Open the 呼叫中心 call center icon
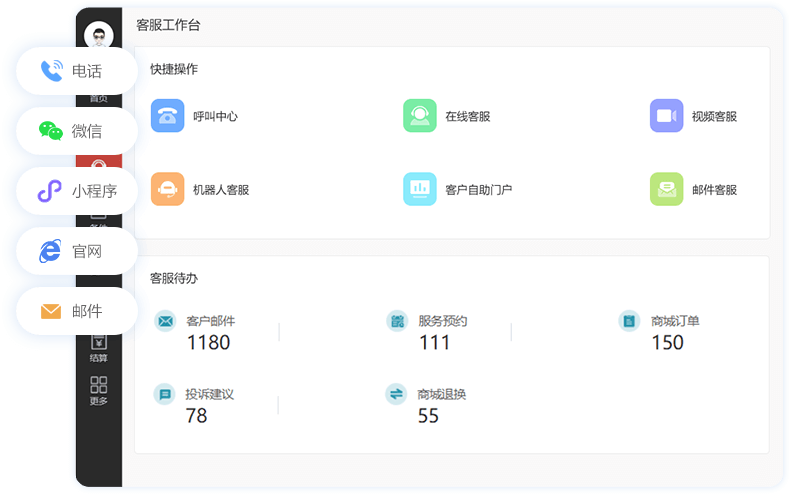Screen dimensions: 790x494 pyautogui.click(x=167, y=116)
